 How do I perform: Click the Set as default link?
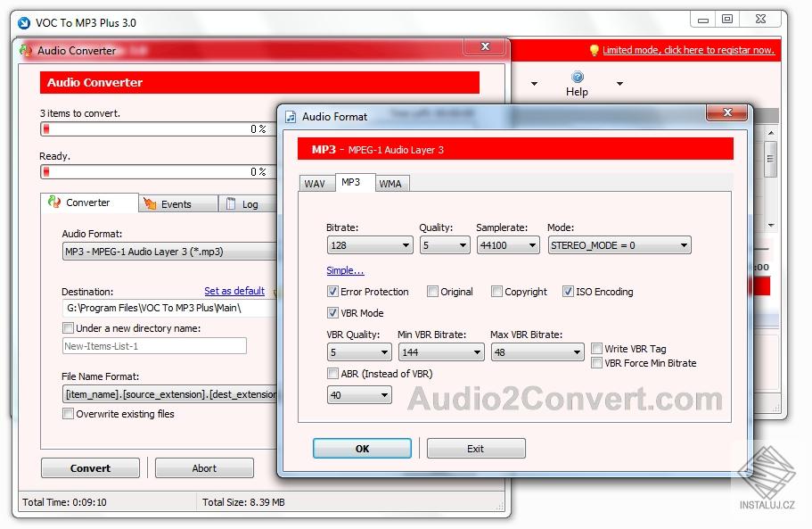click(234, 291)
